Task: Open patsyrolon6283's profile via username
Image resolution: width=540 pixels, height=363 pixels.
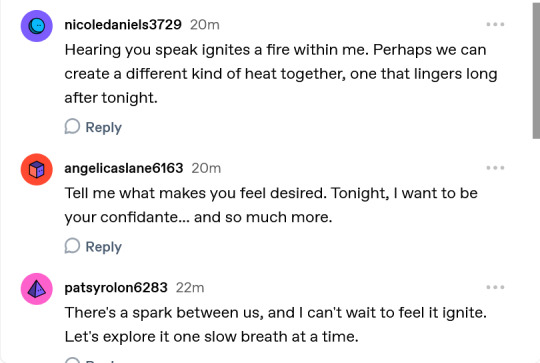Action: click(116, 288)
